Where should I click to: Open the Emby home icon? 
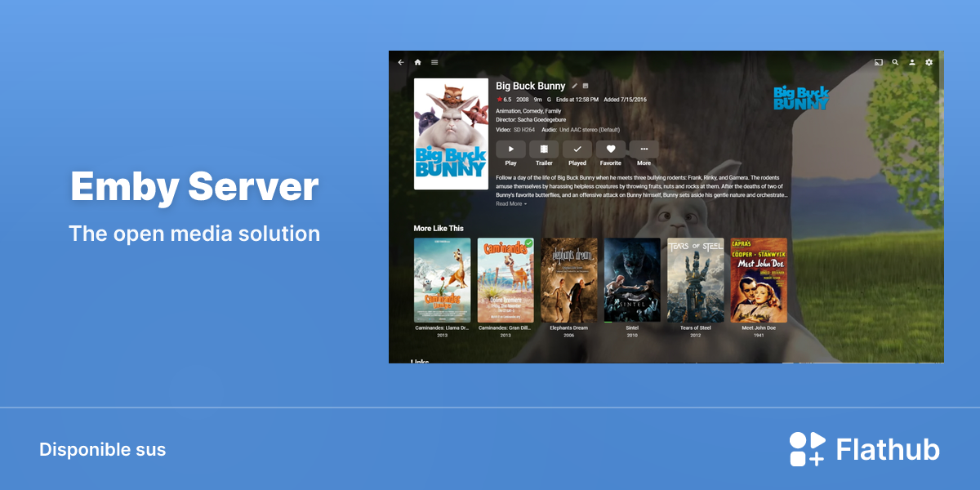click(x=417, y=62)
